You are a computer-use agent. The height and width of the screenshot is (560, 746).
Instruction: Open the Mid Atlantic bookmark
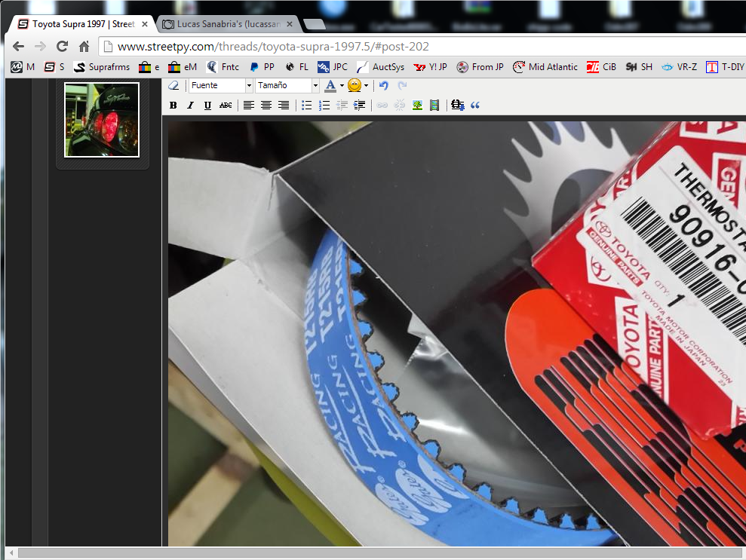pyautogui.click(x=545, y=67)
